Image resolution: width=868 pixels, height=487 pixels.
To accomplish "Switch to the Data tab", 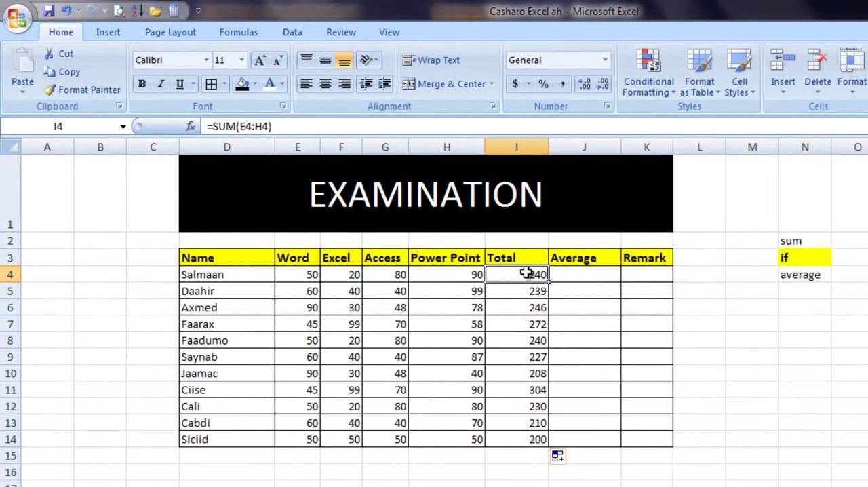I will click(292, 32).
